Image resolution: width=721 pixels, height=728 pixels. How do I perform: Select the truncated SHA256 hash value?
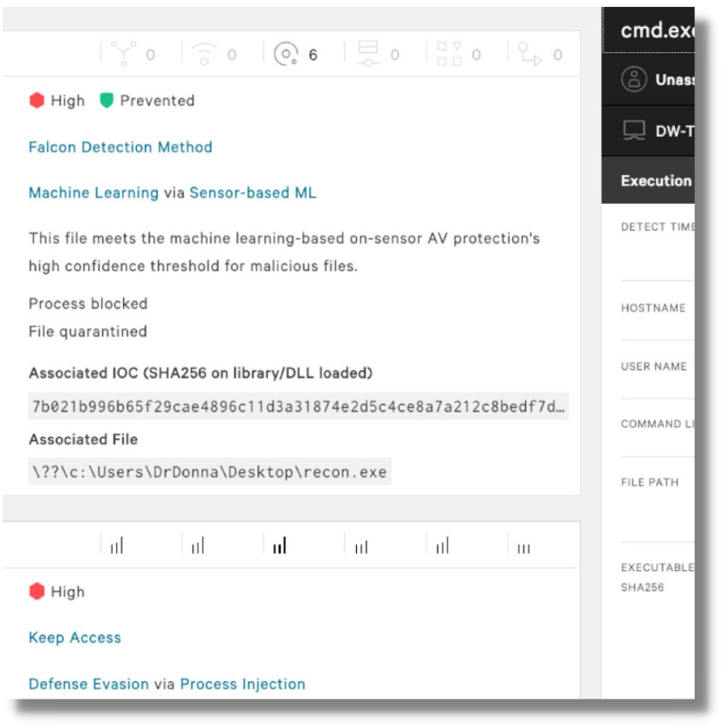point(298,406)
